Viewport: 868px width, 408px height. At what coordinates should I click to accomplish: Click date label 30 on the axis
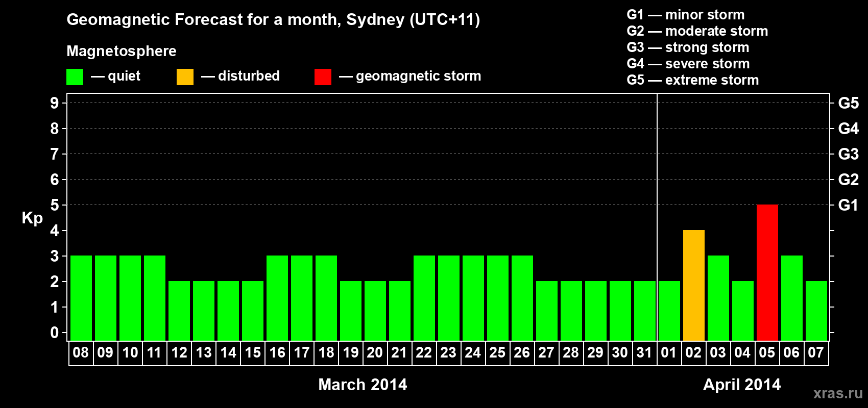click(x=620, y=353)
